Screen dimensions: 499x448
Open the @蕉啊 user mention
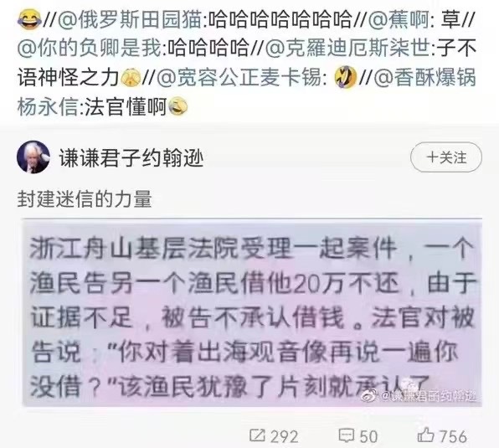point(399,20)
